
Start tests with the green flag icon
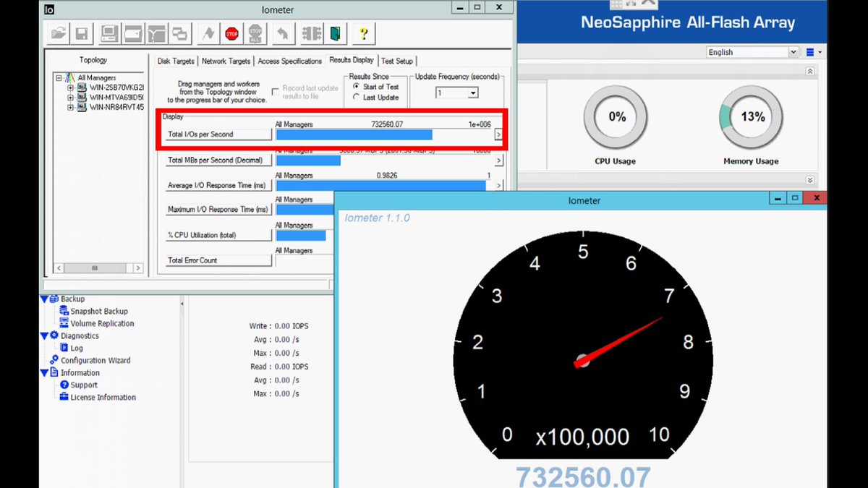[208, 33]
